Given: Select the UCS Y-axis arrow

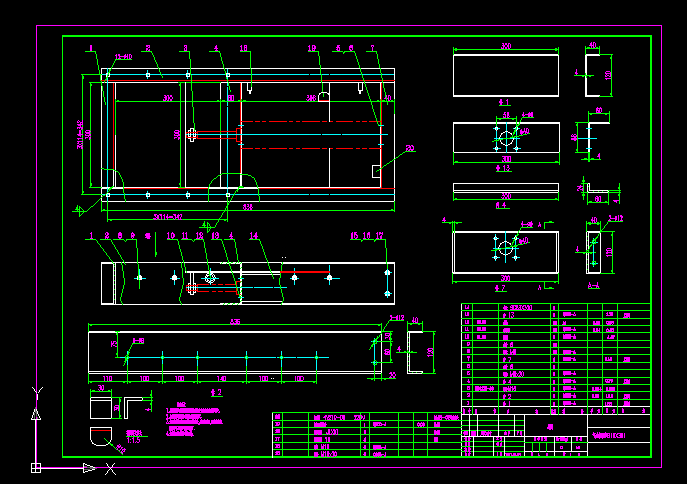Looking at the screenshot, I should click(x=36, y=412).
